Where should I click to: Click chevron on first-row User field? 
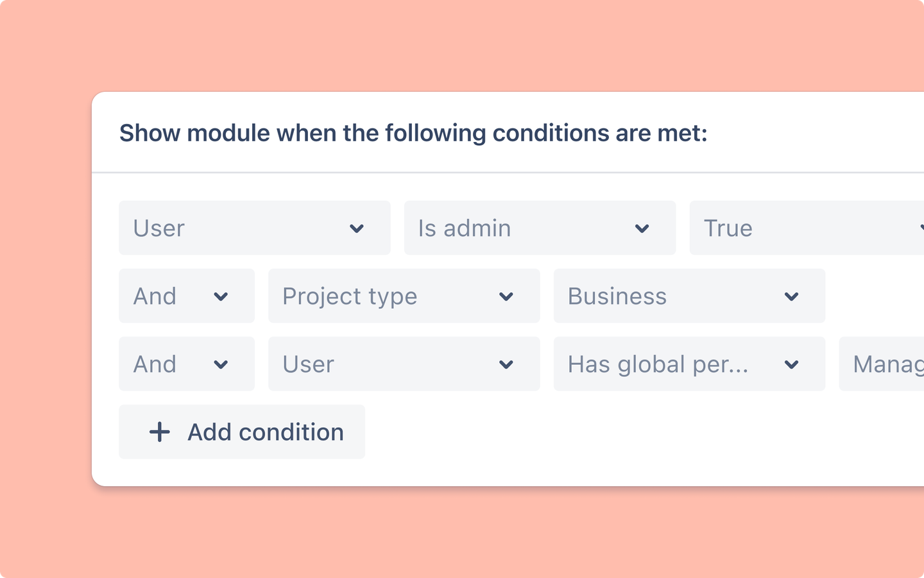pyautogui.click(x=357, y=229)
